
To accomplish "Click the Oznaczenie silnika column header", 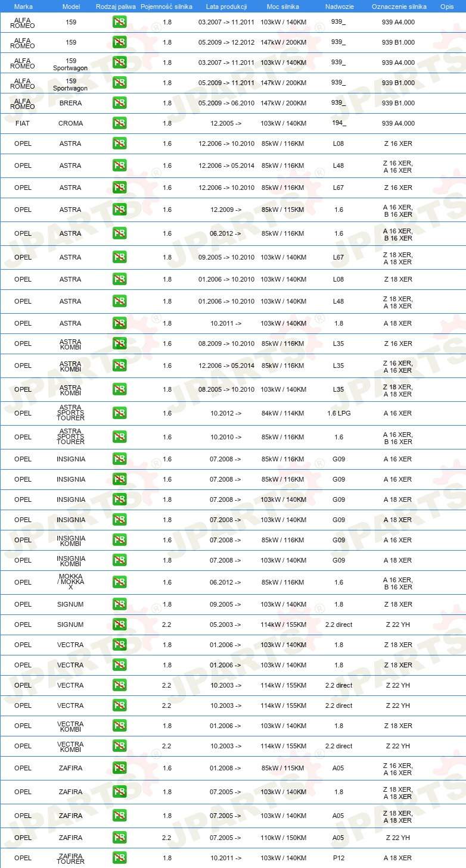I will click(x=399, y=7).
